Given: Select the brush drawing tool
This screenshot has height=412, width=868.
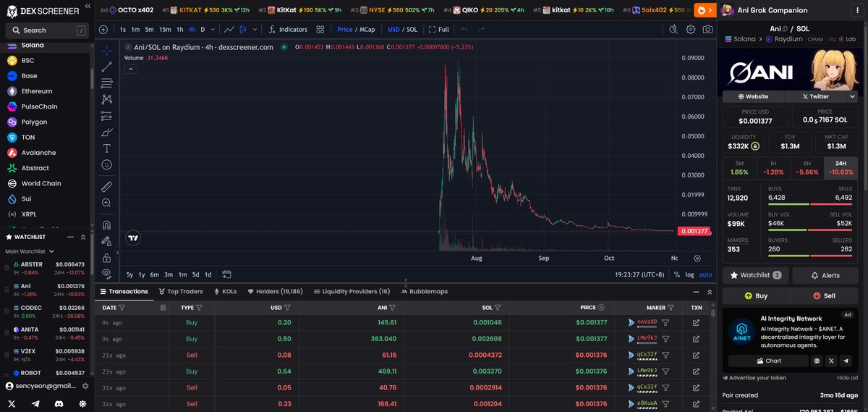Looking at the screenshot, I should point(107,132).
